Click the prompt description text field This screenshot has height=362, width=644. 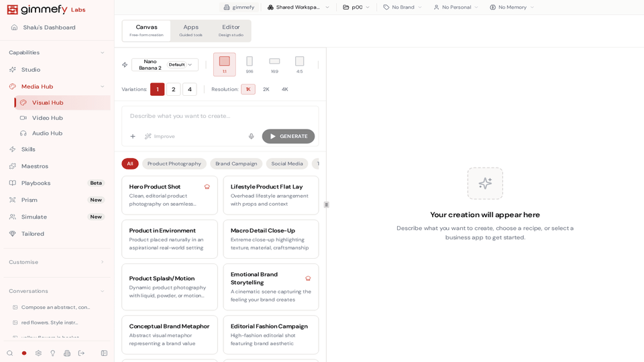pyautogui.click(x=220, y=116)
